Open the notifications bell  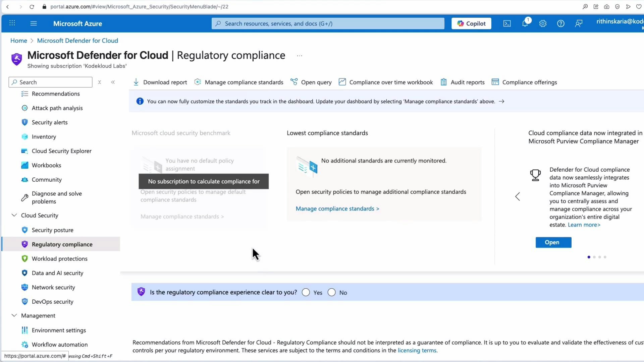click(525, 23)
